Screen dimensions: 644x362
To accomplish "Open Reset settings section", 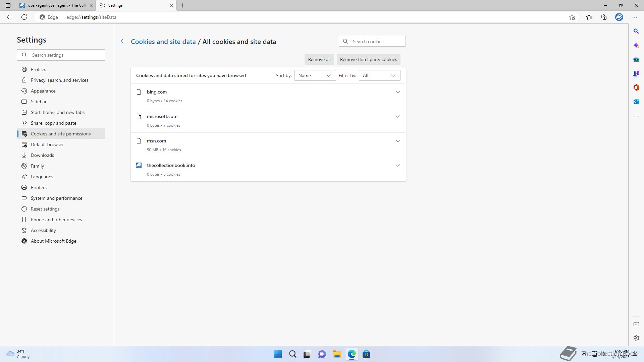I will click(61, 209).
